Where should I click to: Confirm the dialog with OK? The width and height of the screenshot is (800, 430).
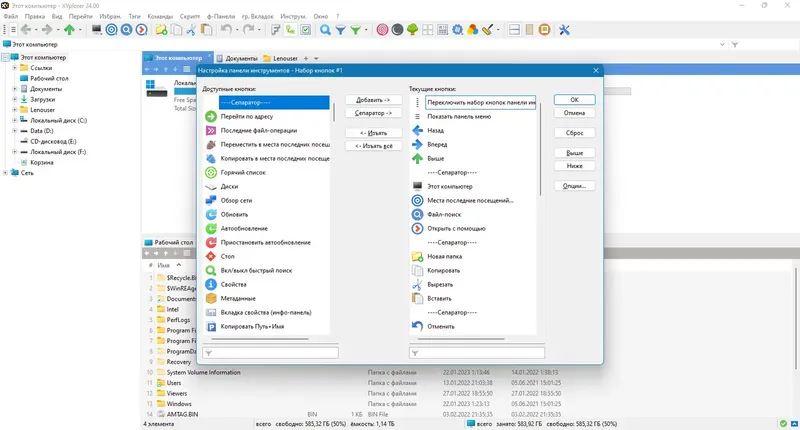[x=574, y=100]
